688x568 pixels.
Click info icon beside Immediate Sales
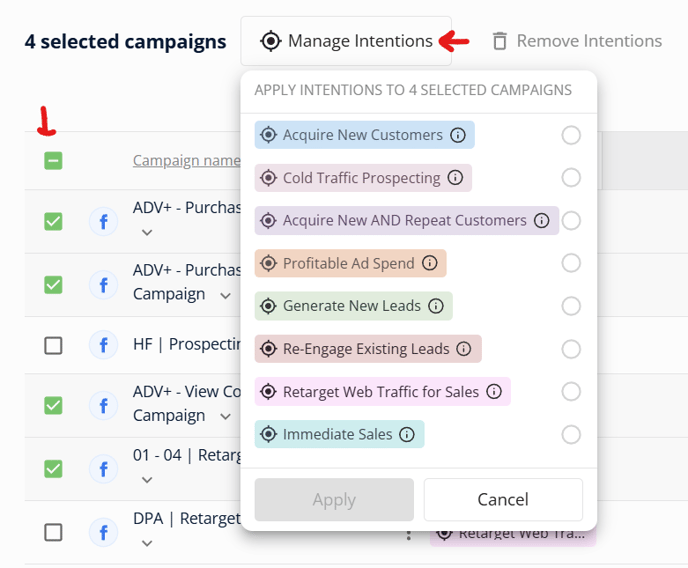click(407, 434)
